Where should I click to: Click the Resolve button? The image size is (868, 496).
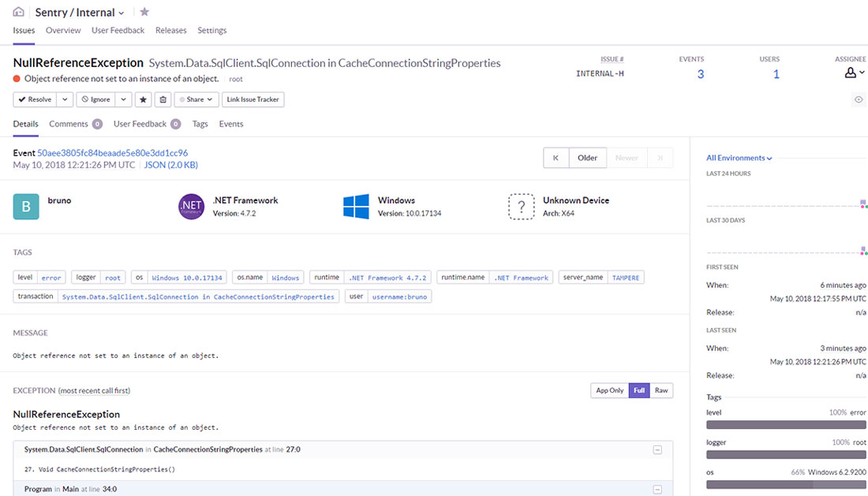click(x=35, y=99)
